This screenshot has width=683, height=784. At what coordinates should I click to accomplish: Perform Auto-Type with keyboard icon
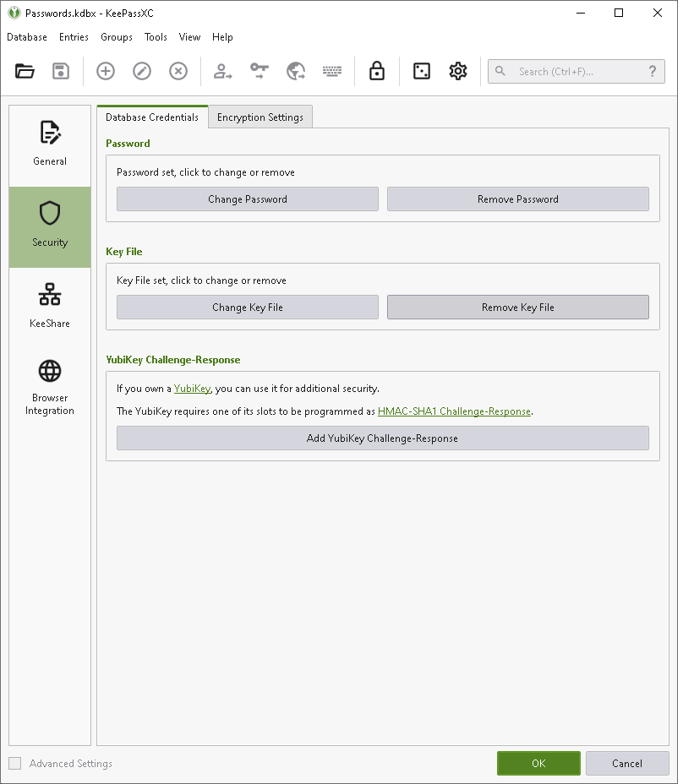tap(332, 71)
